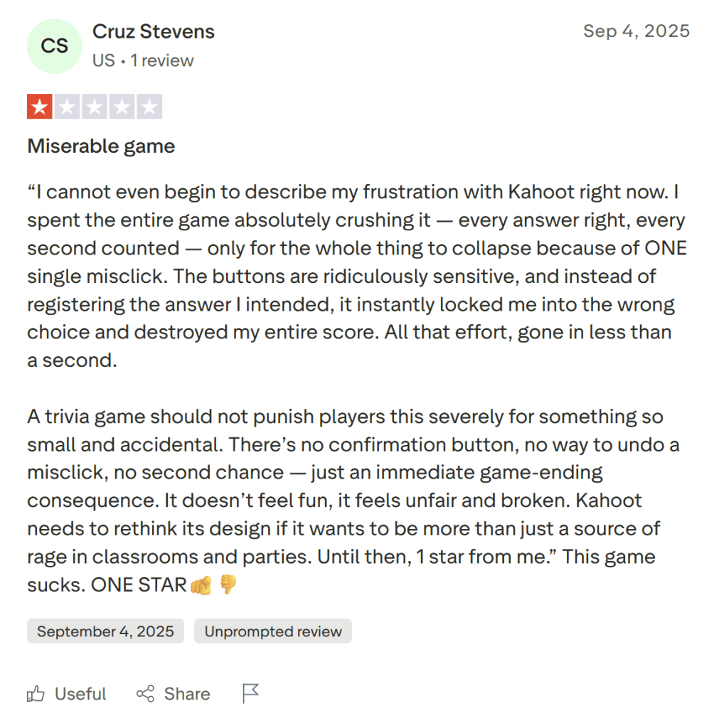Click the 'Sep 4, 2025' timestamp

pos(636,31)
